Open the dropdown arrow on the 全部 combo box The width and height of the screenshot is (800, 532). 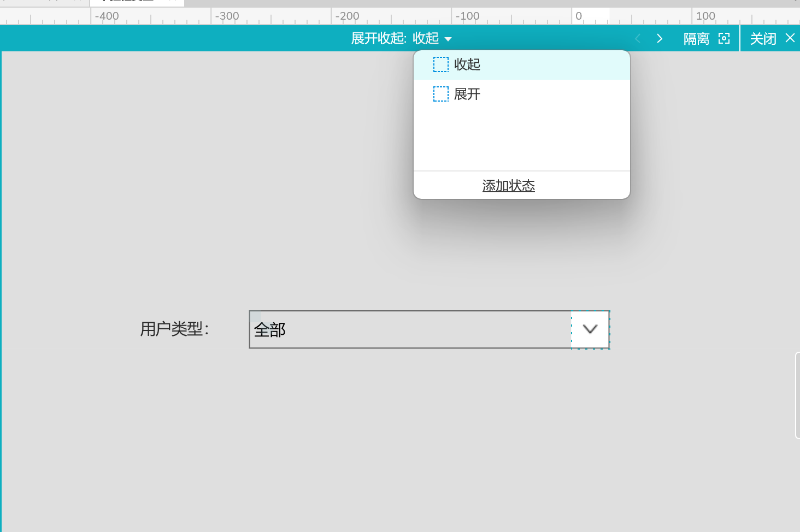590,329
